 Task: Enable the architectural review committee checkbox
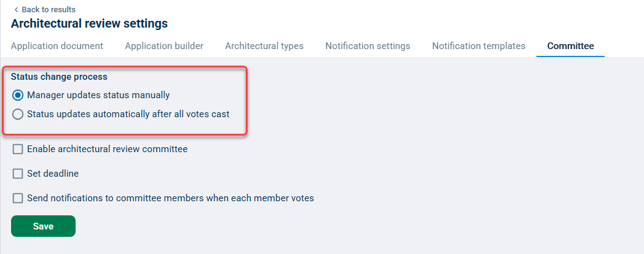coord(18,149)
